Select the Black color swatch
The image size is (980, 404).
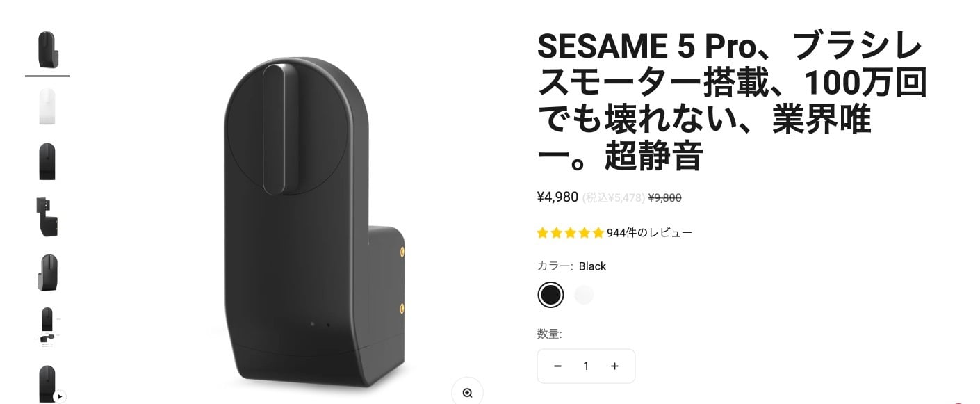pos(550,295)
